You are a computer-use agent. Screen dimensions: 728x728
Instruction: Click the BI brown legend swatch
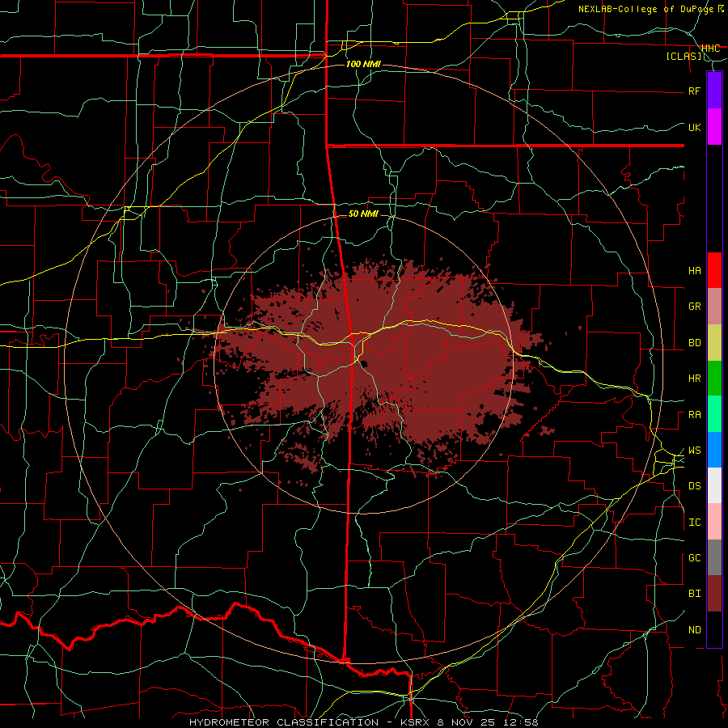point(714,594)
